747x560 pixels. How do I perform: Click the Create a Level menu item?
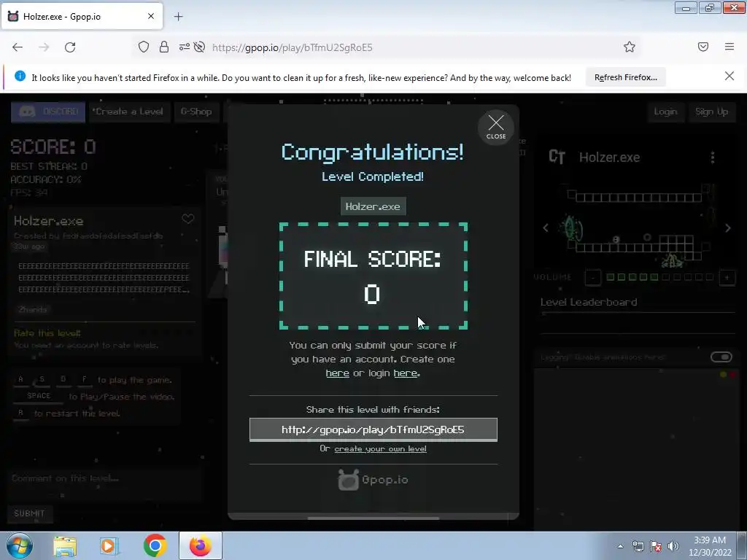coord(129,112)
